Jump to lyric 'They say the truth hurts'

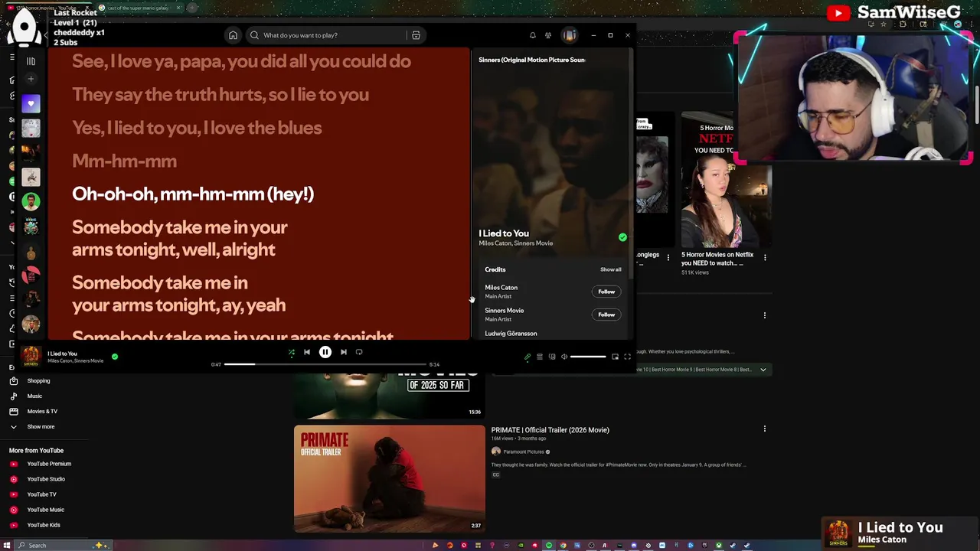coord(220,94)
